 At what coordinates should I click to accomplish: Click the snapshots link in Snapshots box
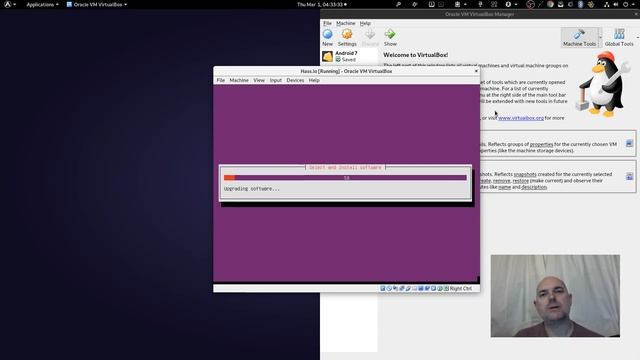coord(524,174)
